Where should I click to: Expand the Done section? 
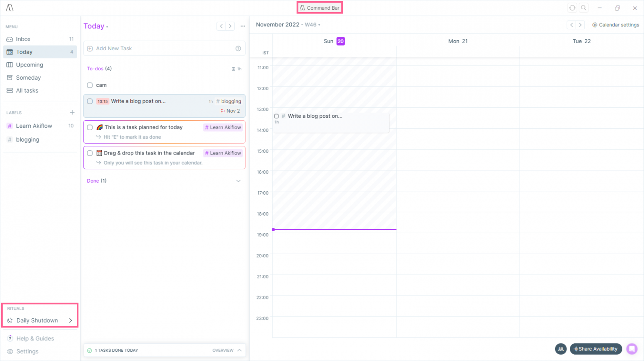point(238,181)
